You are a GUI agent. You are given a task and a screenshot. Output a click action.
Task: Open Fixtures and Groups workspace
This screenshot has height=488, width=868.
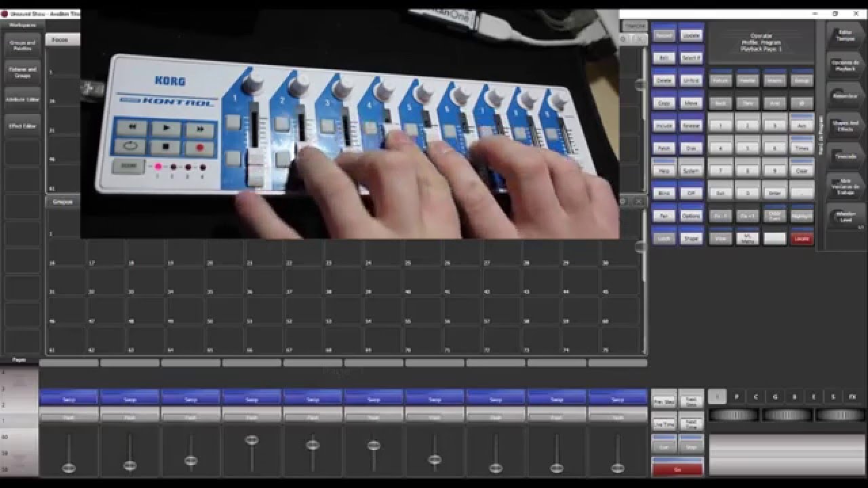pos(22,72)
